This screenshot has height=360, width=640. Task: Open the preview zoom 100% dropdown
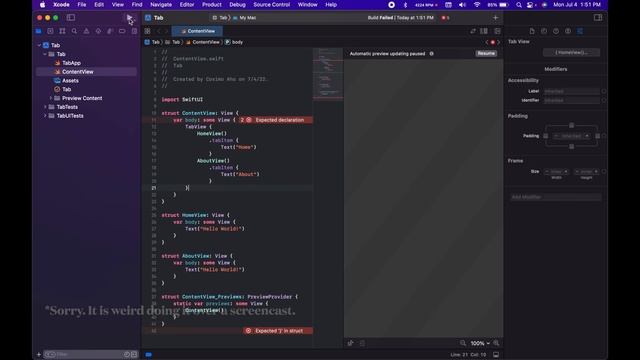(480, 343)
